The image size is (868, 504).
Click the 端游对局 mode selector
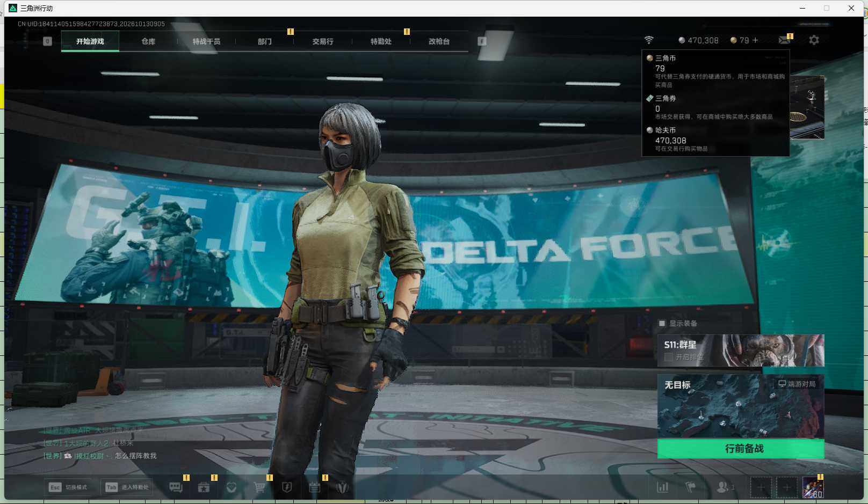tap(797, 384)
